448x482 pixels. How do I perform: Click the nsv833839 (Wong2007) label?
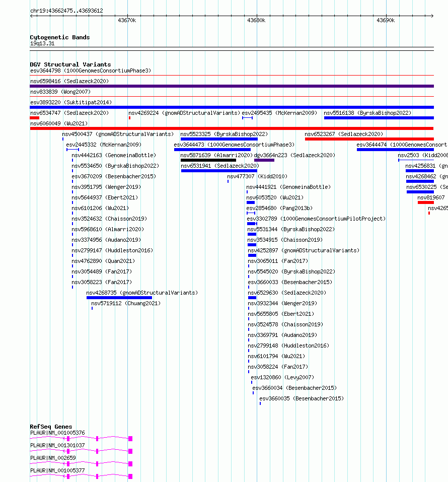pyautogui.click(x=60, y=92)
